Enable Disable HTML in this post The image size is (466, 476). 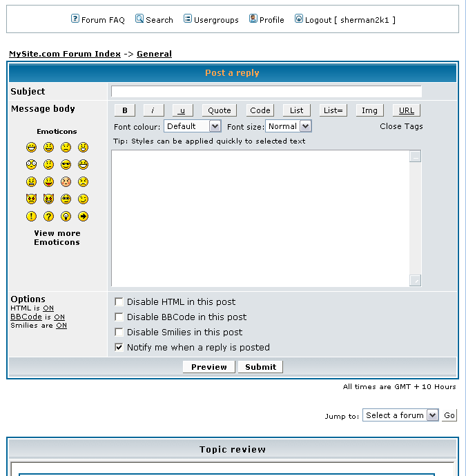(x=119, y=302)
